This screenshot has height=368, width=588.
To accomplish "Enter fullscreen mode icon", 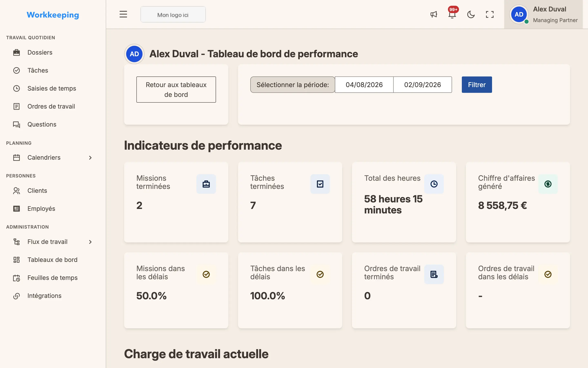I will [490, 14].
